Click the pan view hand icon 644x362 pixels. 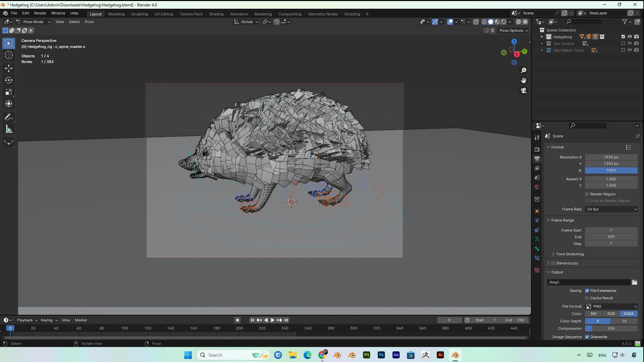524,80
